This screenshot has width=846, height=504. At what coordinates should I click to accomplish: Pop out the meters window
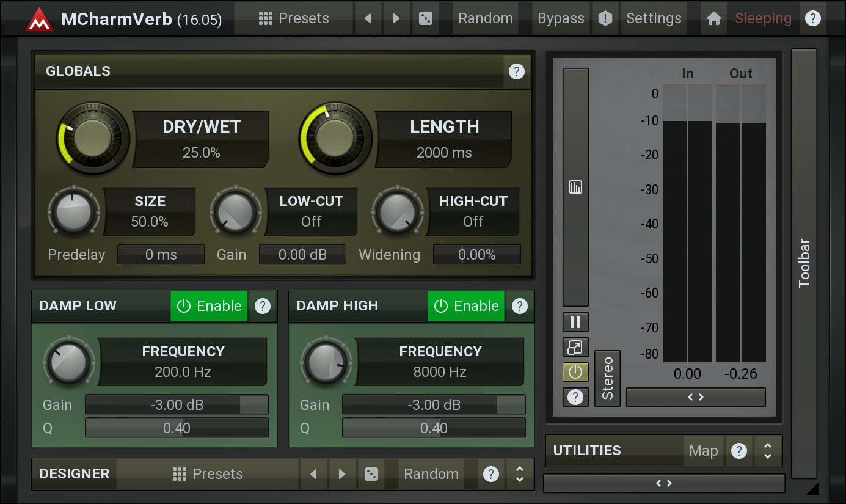[x=575, y=348]
